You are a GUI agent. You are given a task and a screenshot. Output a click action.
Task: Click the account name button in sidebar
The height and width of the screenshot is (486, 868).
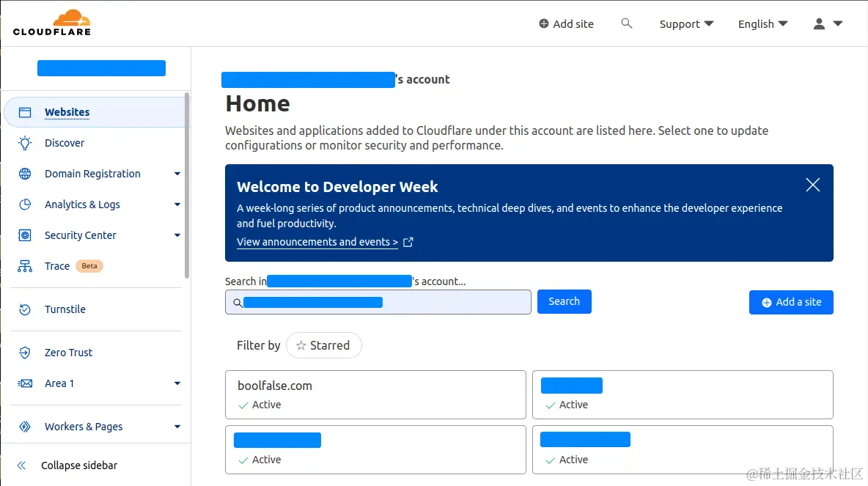[101, 68]
